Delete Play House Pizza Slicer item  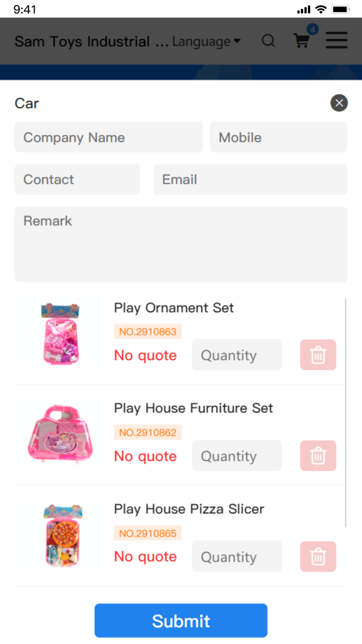(x=318, y=557)
